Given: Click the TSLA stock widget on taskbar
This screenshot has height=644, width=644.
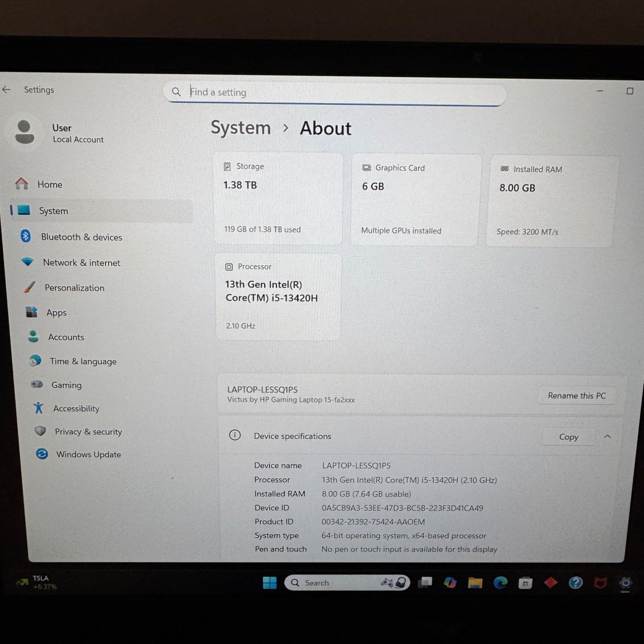Looking at the screenshot, I should coord(37,582).
